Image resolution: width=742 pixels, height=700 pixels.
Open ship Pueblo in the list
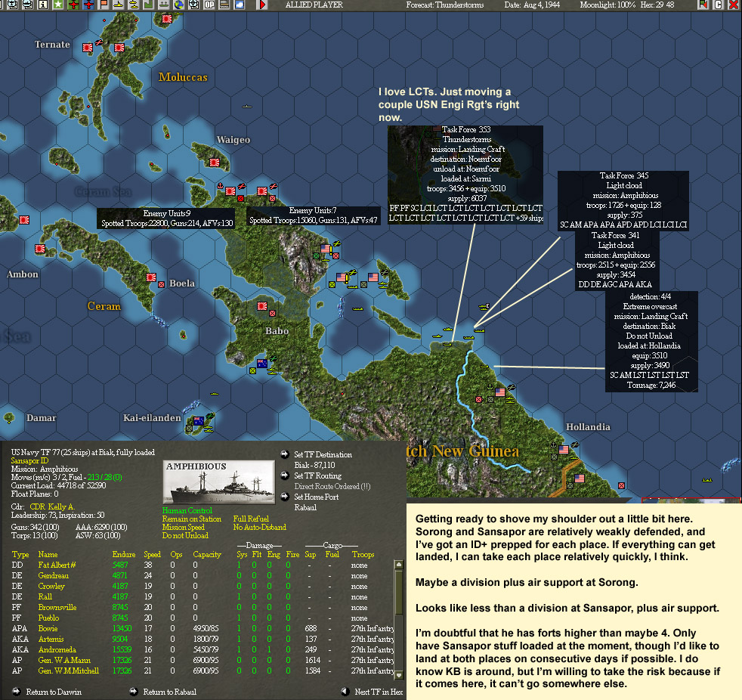click(x=48, y=618)
